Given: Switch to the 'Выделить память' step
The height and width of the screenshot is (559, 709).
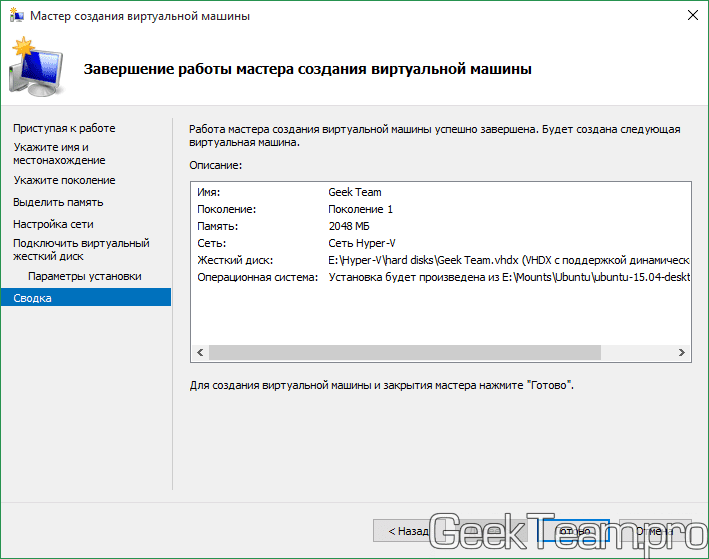Looking at the screenshot, I should [58, 202].
